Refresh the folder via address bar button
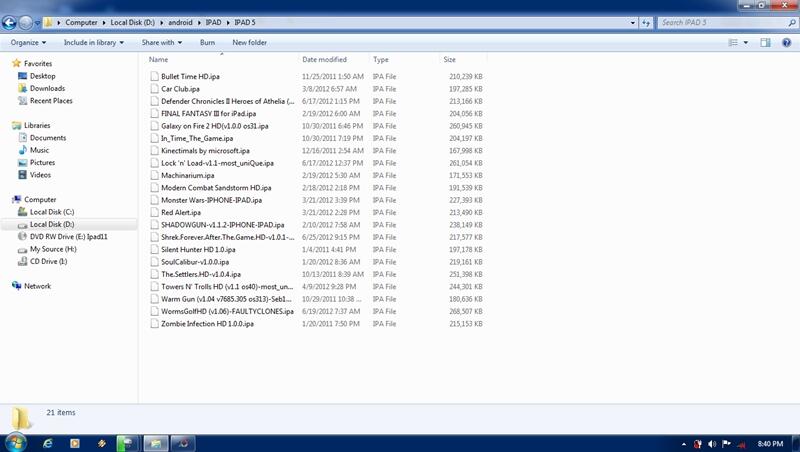The image size is (800, 452). tap(646, 22)
